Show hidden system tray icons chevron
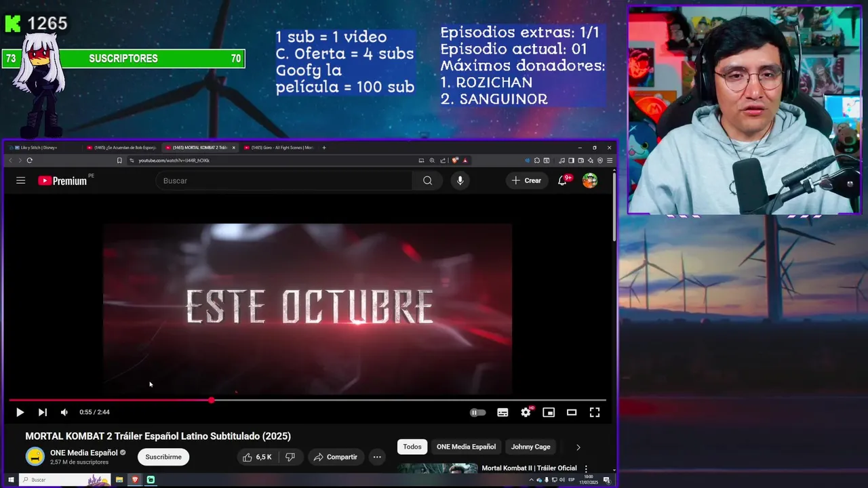This screenshot has height=488, width=868. 531,480
